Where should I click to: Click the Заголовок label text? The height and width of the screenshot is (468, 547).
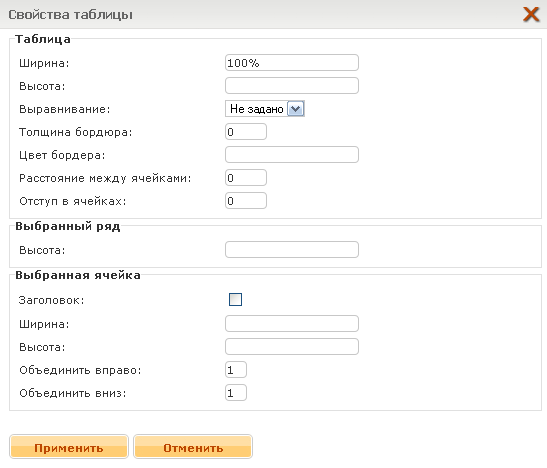(51, 300)
